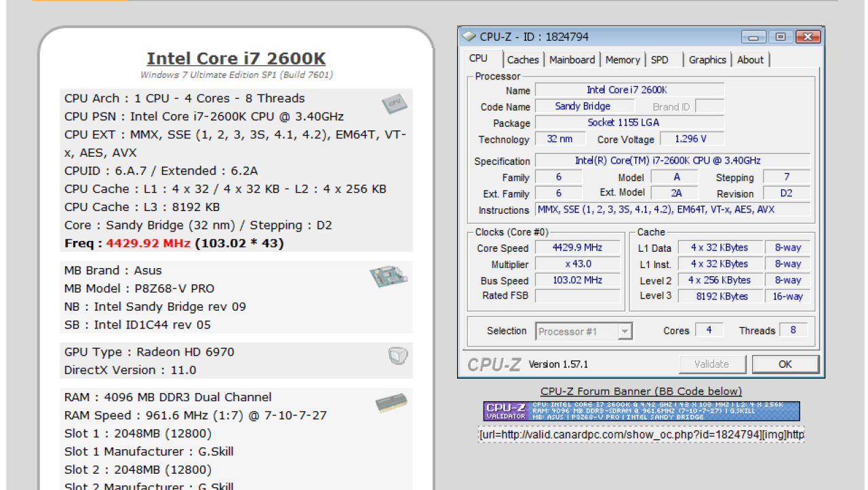Click the empty Rated FSB field
The width and height of the screenshot is (868, 490).
[577, 296]
